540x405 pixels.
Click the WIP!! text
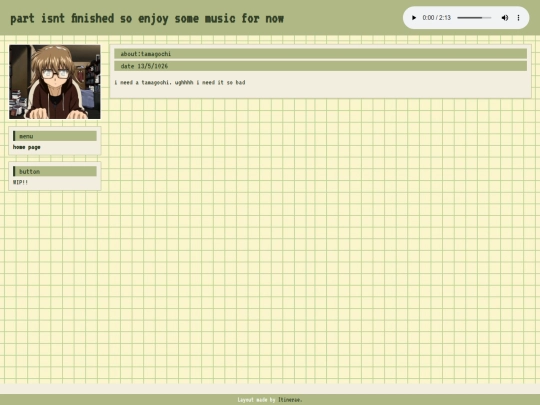(20, 182)
